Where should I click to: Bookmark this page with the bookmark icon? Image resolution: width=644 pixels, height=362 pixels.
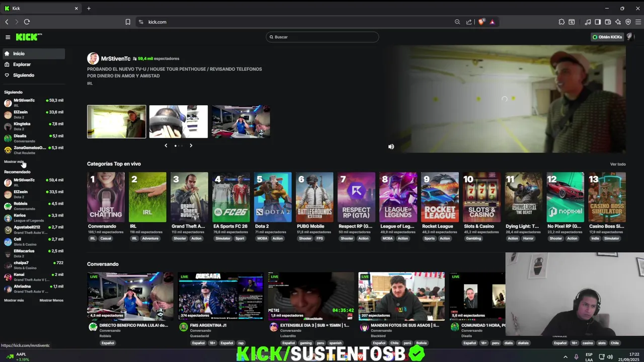pyautogui.click(x=128, y=22)
